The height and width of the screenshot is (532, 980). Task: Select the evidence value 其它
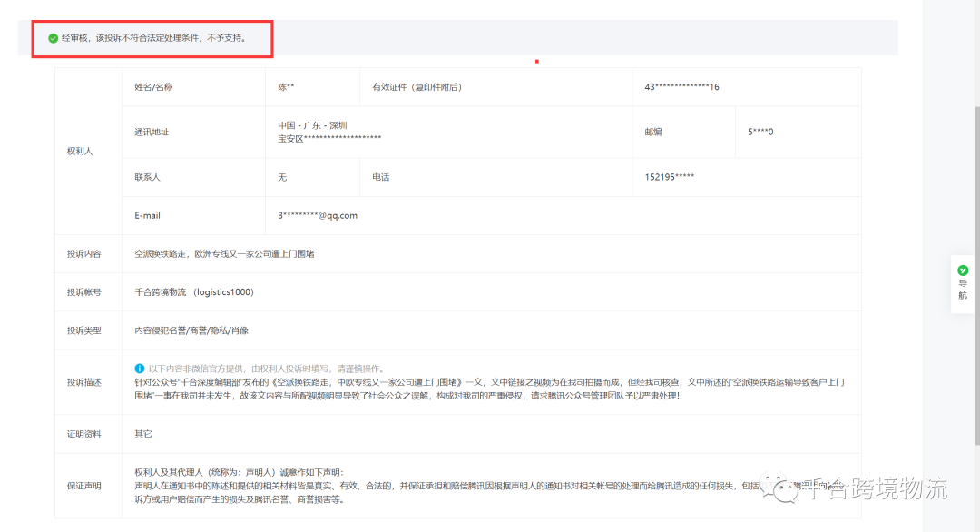tap(143, 434)
